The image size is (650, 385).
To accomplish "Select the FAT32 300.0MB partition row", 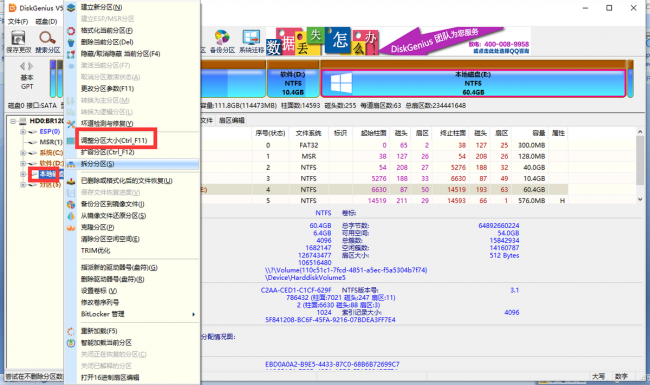I will 384,145.
